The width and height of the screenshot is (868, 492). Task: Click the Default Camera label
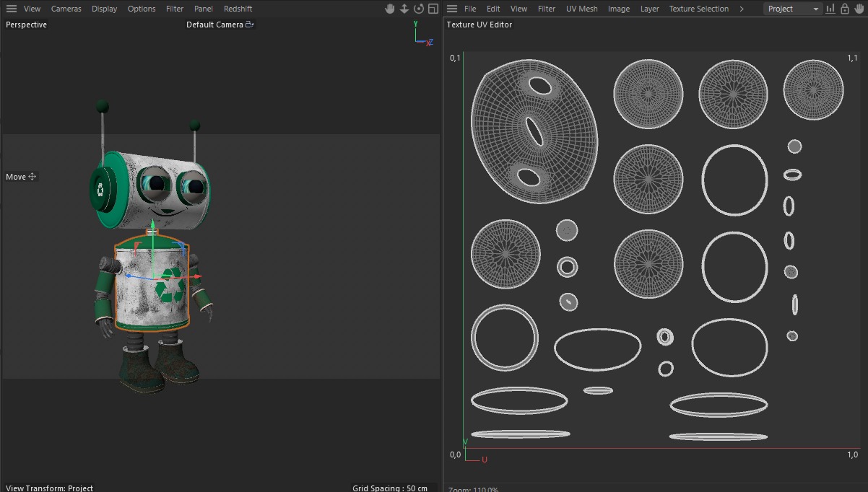click(x=214, y=25)
